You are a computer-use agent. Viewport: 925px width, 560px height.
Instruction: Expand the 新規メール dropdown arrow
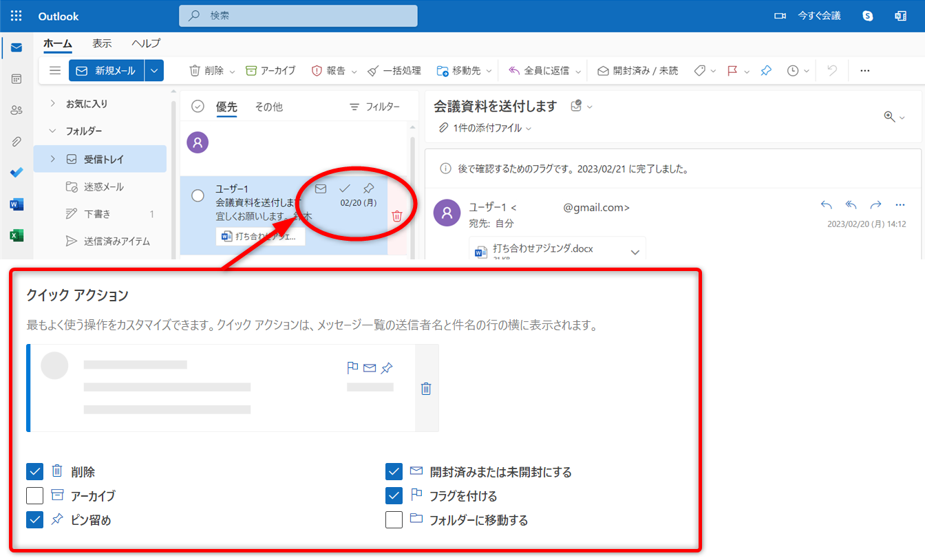click(154, 70)
